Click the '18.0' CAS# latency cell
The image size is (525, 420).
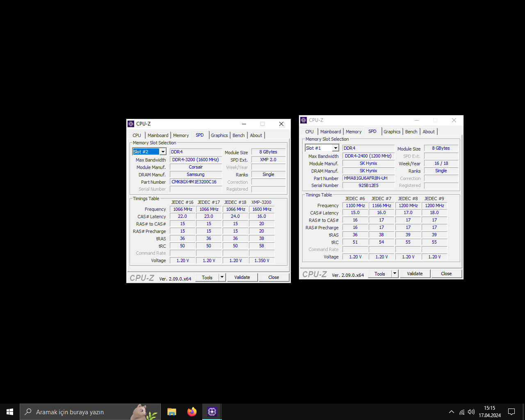434,212
